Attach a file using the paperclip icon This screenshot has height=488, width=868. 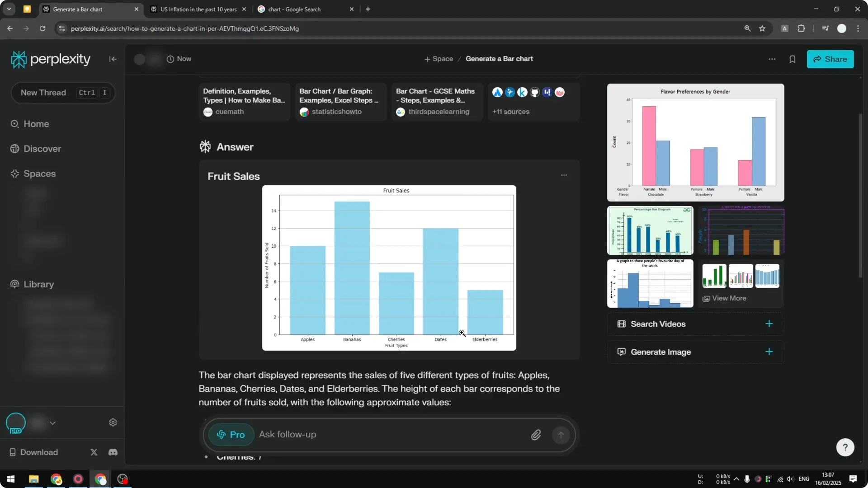(x=536, y=434)
